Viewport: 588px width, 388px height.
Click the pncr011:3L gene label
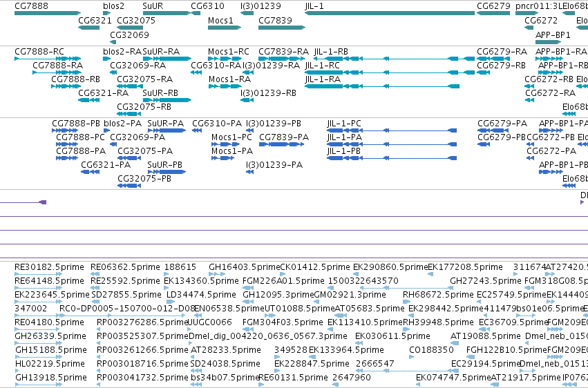tap(539, 6)
